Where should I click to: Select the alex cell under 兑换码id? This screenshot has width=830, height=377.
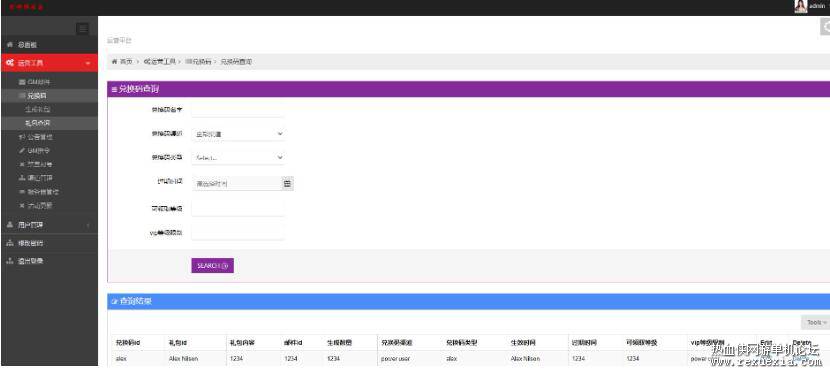point(121,358)
